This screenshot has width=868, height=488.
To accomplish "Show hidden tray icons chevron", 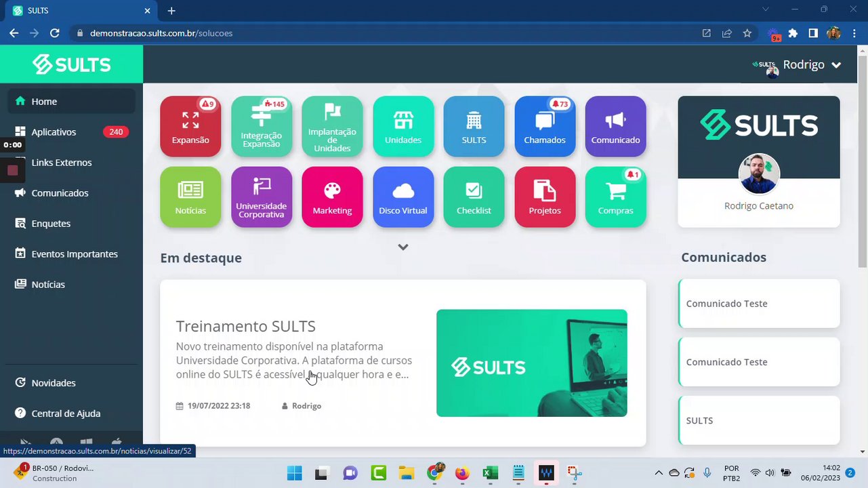I will click(658, 473).
